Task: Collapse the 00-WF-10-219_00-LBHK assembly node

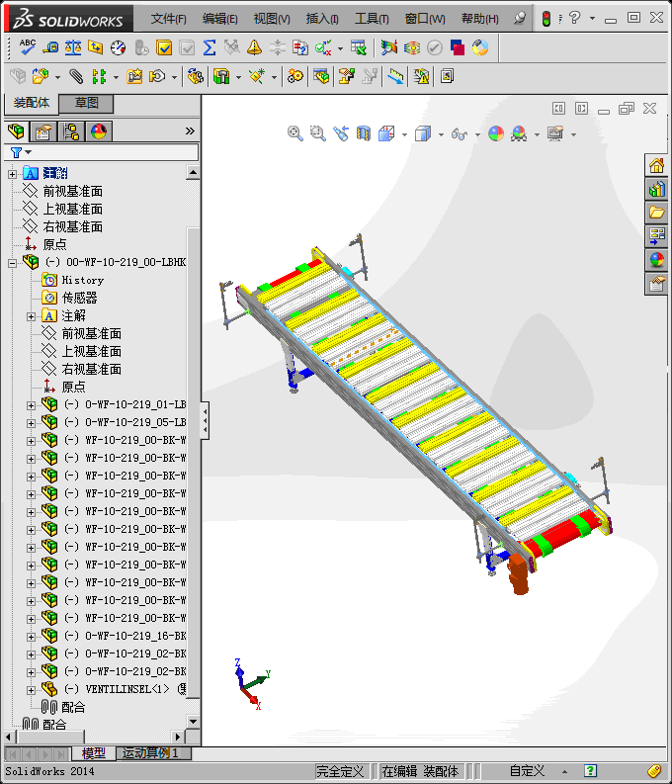Action: click(x=13, y=263)
